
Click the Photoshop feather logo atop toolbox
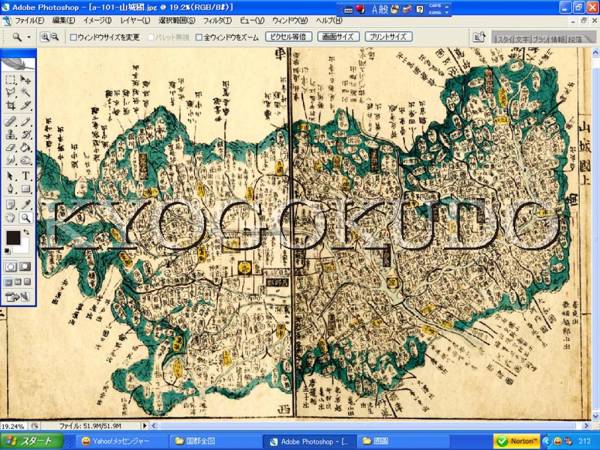click(18, 63)
